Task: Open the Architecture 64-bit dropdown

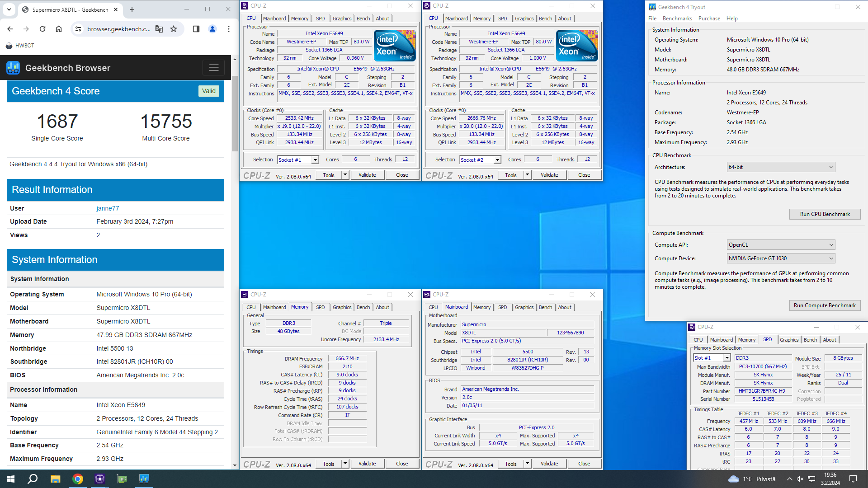Action: coord(781,167)
